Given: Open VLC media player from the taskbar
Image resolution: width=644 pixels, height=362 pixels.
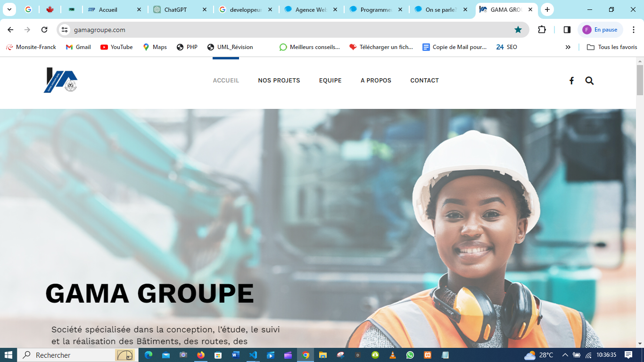Looking at the screenshot, I should click(393, 355).
